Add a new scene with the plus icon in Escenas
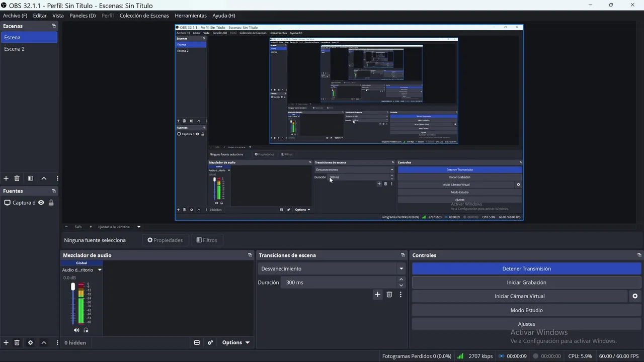The image size is (644, 362). click(x=6, y=178)
